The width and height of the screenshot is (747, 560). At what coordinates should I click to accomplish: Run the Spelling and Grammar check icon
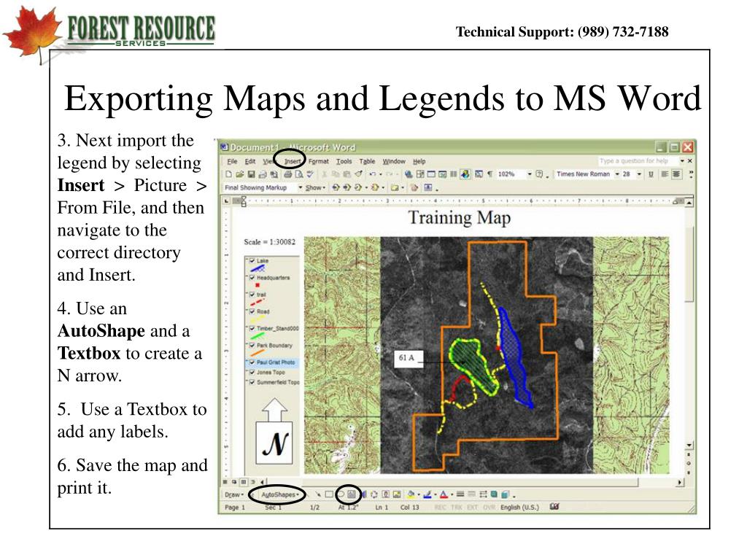pos(310,174)
